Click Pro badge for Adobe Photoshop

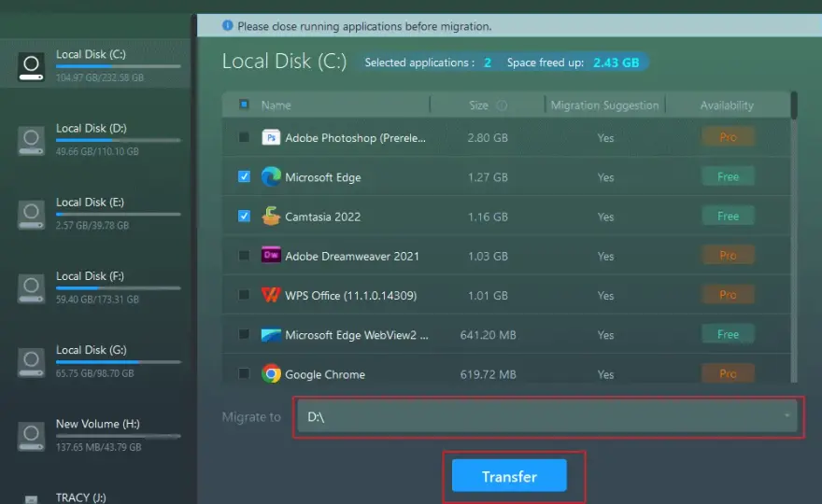point(728,137)
